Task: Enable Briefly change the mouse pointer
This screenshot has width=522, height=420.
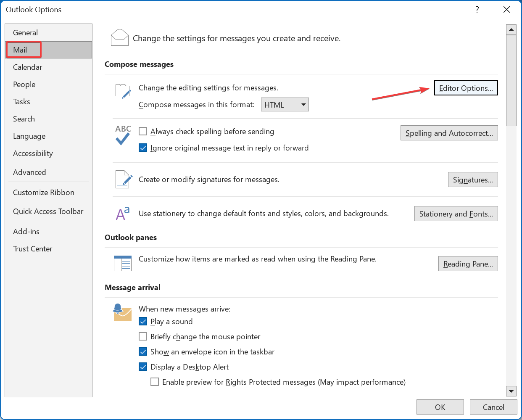Action: point(143,337)
